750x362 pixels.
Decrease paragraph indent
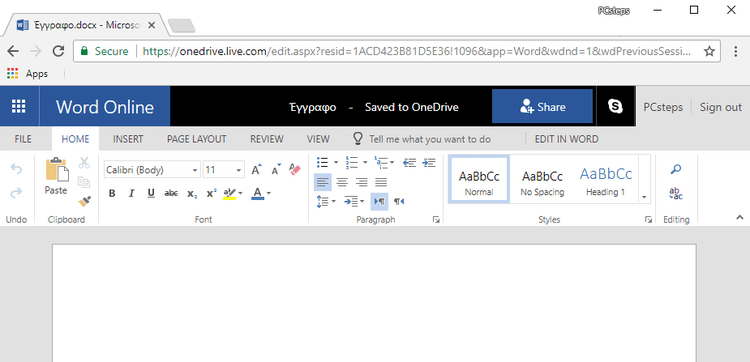tap(409, 163)
